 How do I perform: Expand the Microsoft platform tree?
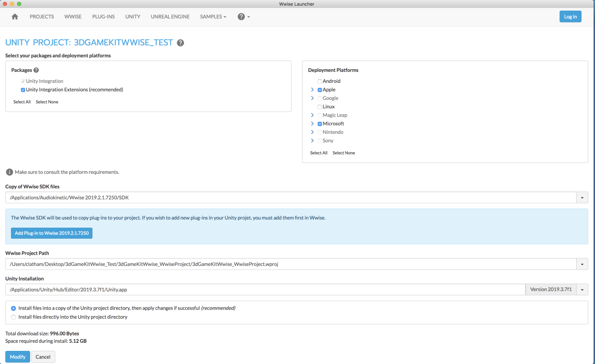312,124
